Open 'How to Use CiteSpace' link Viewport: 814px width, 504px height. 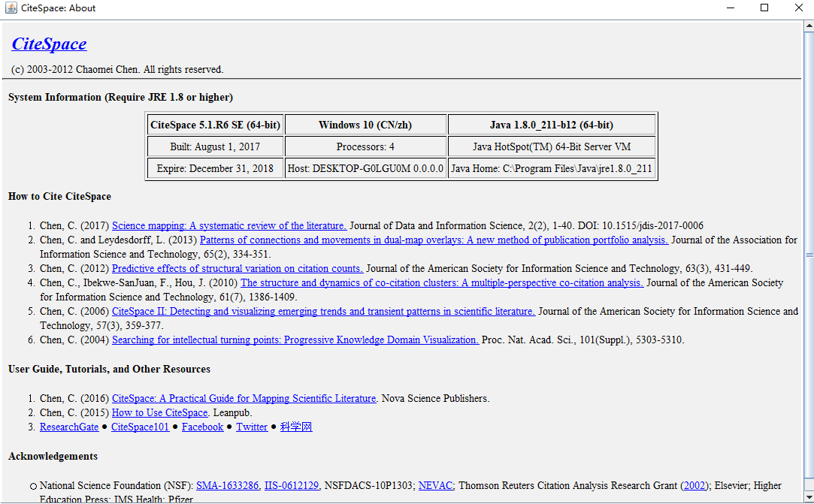160,412
